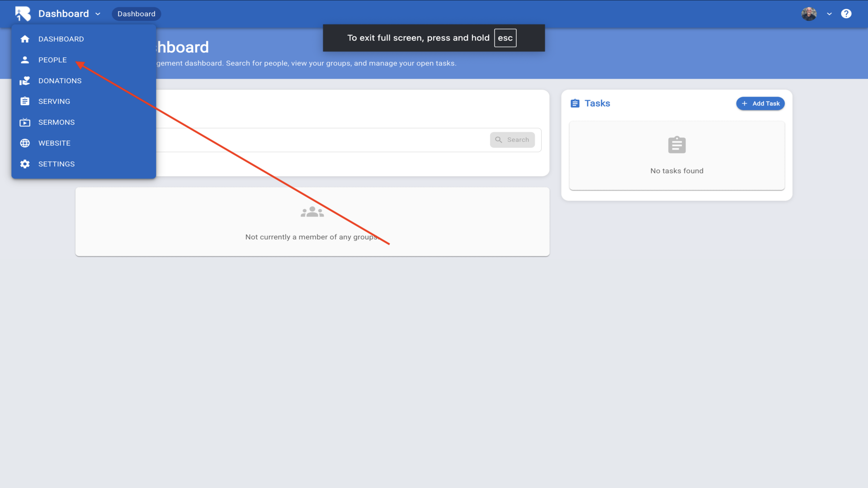Click the Settings gear icon

click(25, 164)
